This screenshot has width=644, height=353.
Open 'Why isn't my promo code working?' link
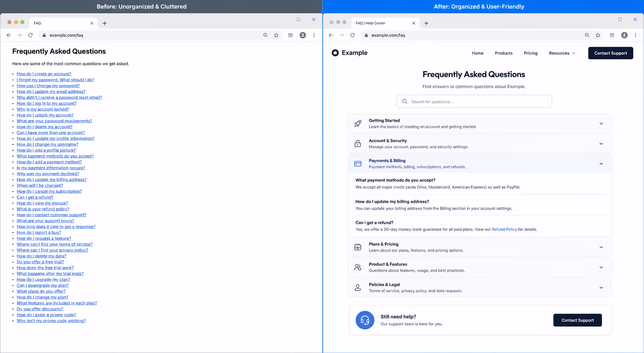pyautogui.click(x=51, y=321)
